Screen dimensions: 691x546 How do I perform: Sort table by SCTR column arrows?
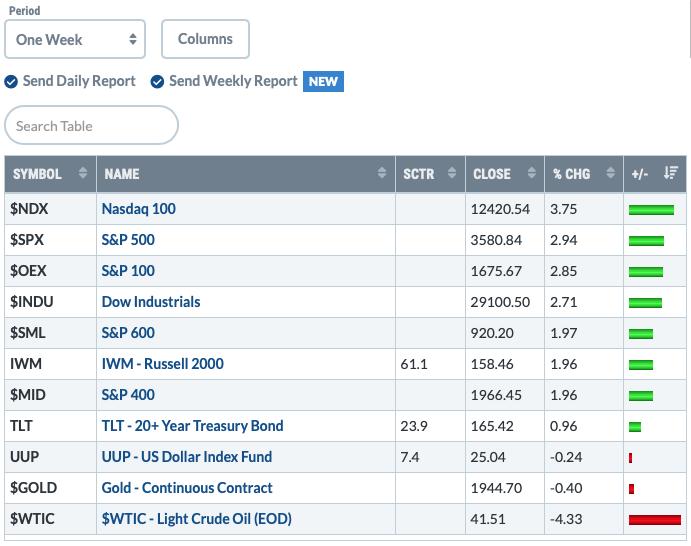(x=452, y=173)
